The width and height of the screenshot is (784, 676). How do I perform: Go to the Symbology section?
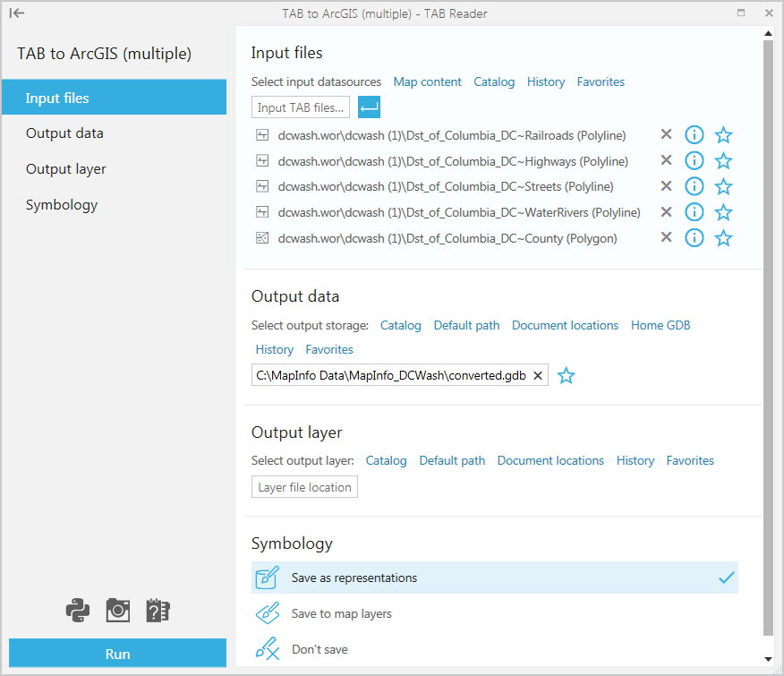(62, 205)
